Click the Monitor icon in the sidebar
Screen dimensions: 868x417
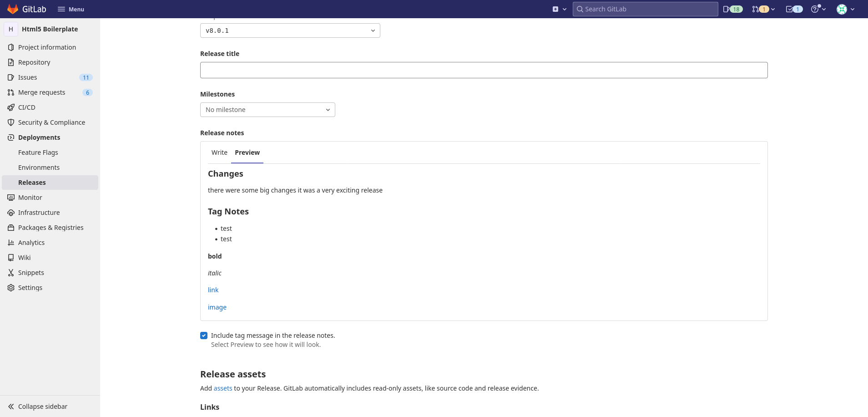tap(10, 197)
